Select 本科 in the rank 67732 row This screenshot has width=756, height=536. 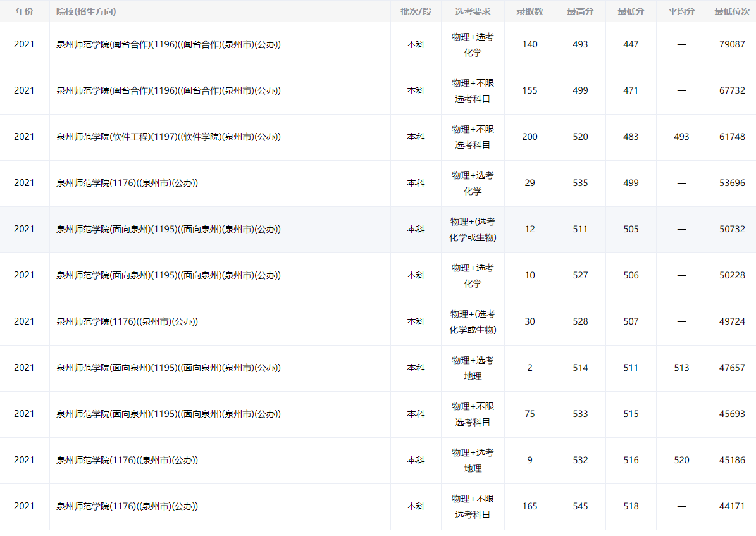click(x=416, y=90)
